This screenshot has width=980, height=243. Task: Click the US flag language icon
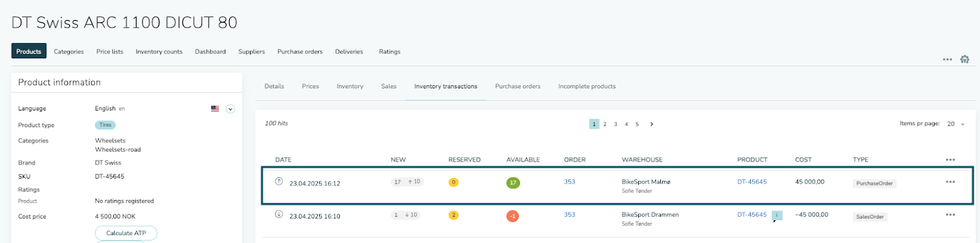(215, 109)
